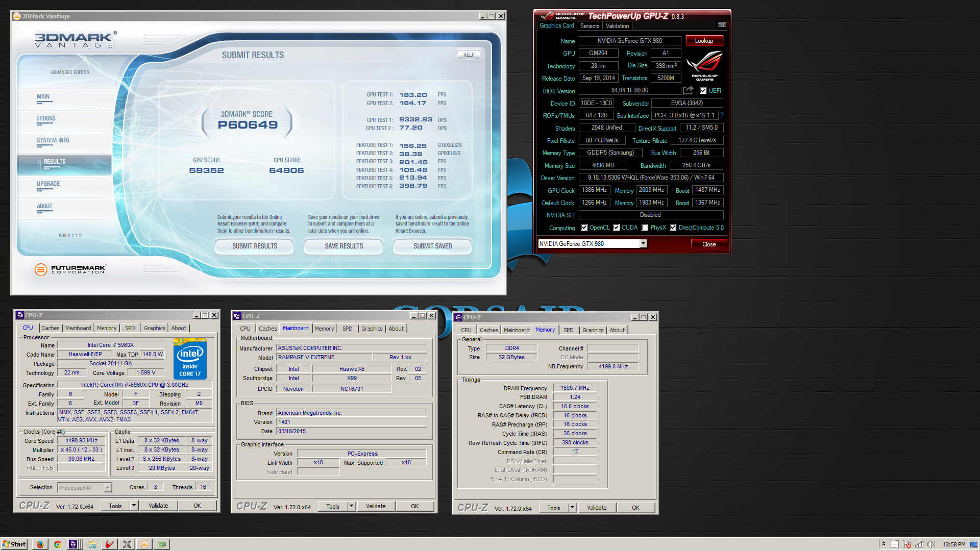Open Tools dropdown arrow in CPU-Z CPU window
980x551 pixels.
[x=134, y=506]
